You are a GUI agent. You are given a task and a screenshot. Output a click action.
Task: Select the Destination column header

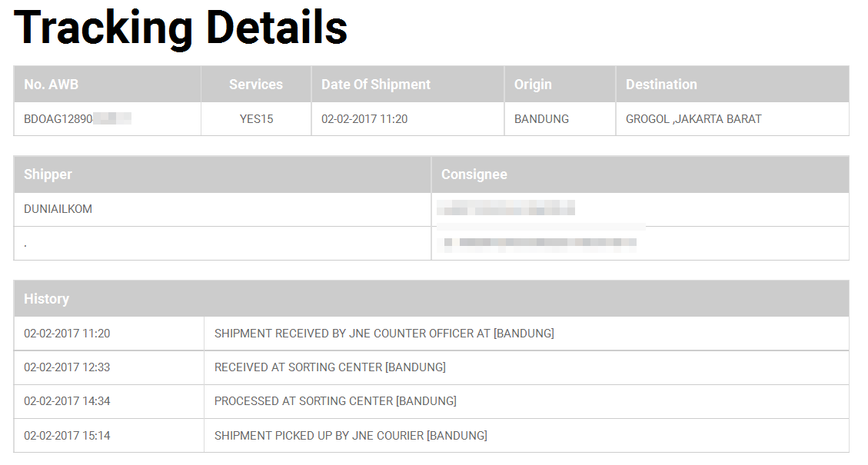pos(661,84)
